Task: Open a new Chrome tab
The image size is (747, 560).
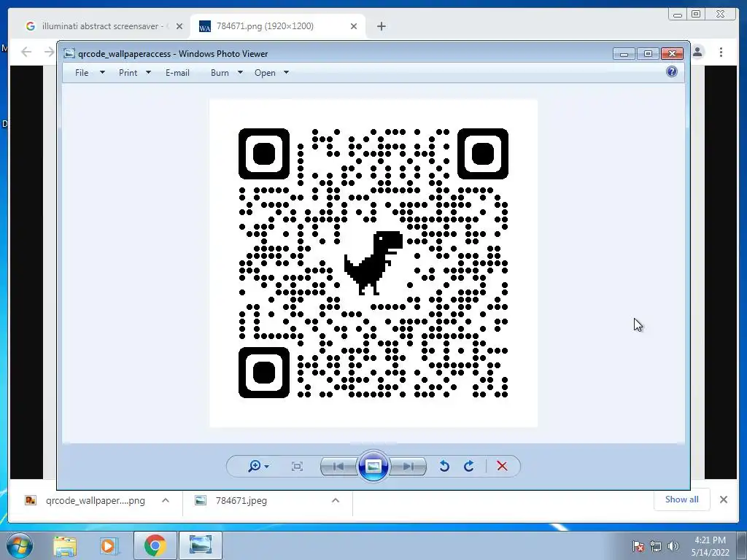Action: tap(381, 26)
